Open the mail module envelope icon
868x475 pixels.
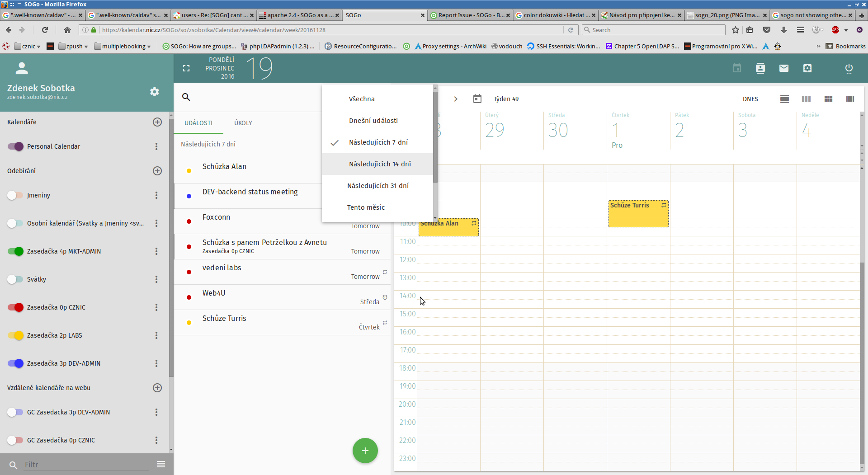[x=783, y=68]
